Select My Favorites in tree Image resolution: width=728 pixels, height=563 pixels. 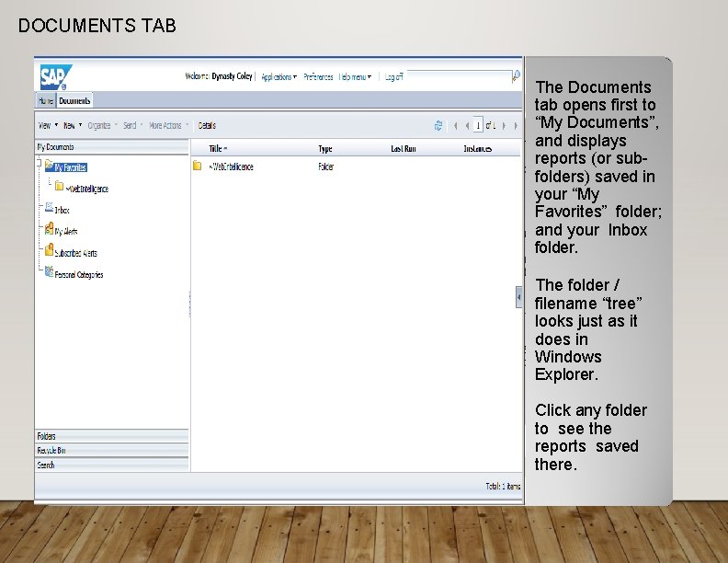tap(70, 167)
